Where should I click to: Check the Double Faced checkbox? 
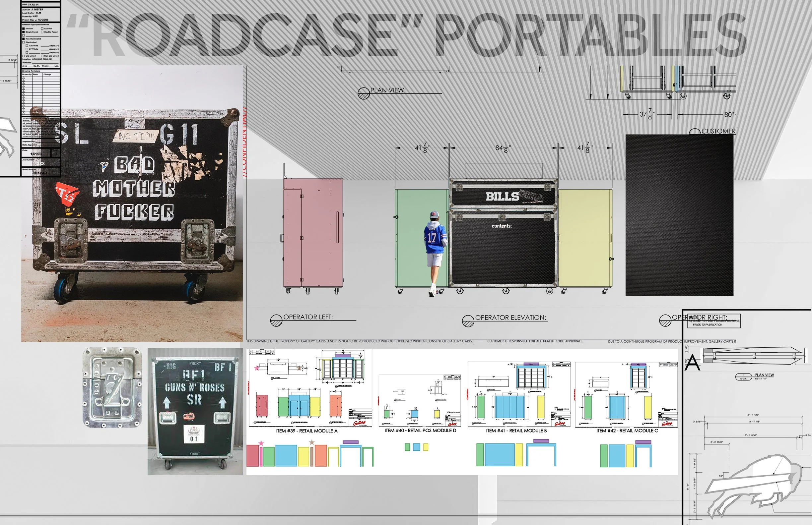click(x=42, y=32)
